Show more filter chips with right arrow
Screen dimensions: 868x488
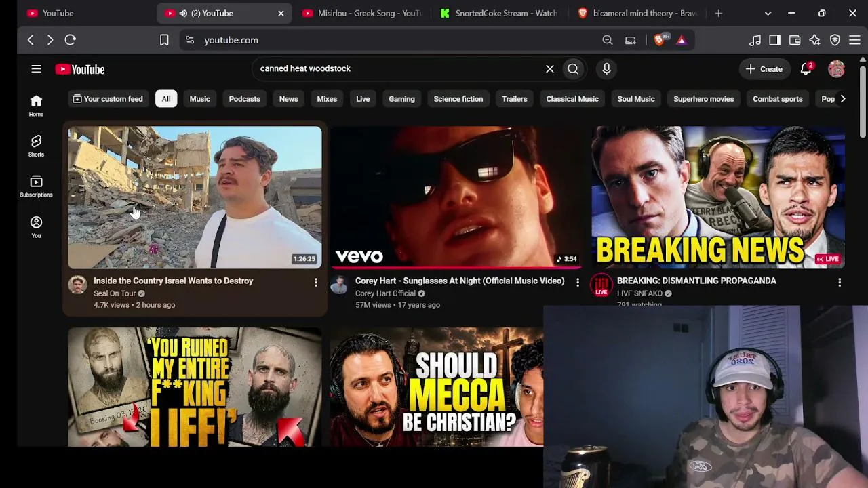(x=842, y=99)
